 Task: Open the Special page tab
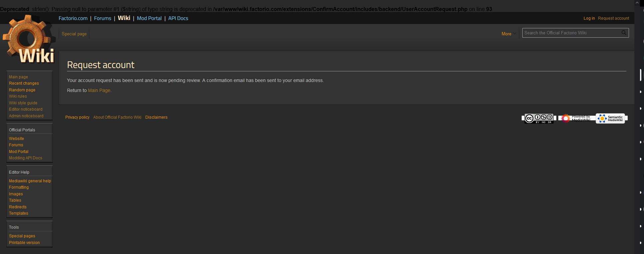tap(74, 34)
